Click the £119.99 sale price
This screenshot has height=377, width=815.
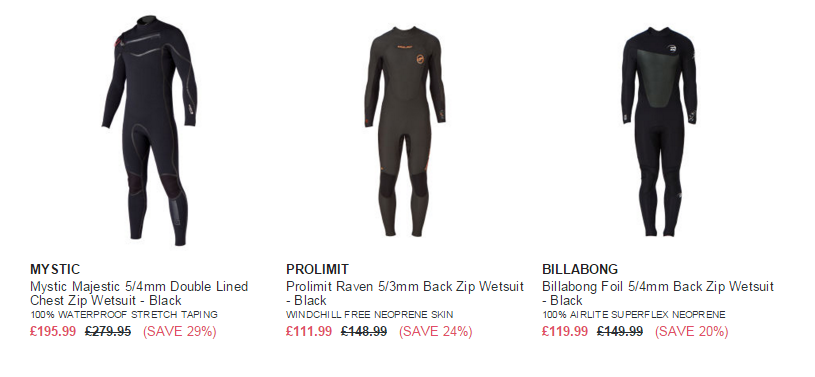(565, 331)
